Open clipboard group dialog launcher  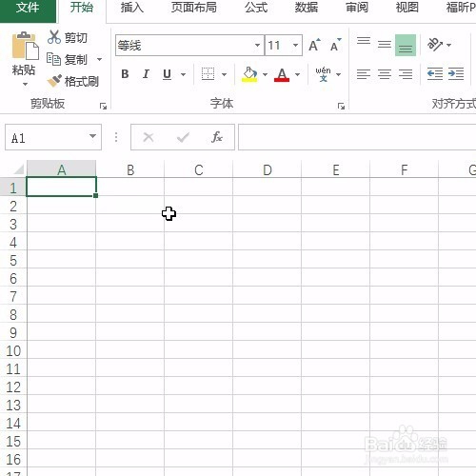point(103,107)
